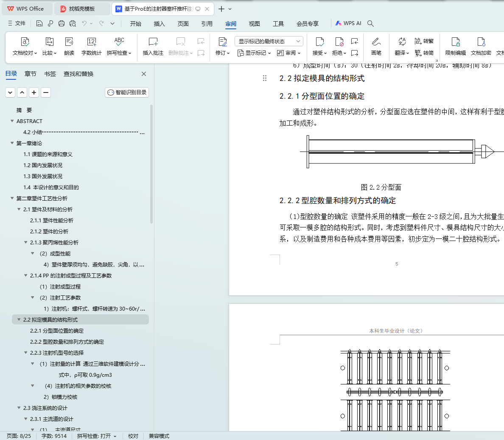Open 字数统计 word count
504x440 pixels.
(91, 46)
